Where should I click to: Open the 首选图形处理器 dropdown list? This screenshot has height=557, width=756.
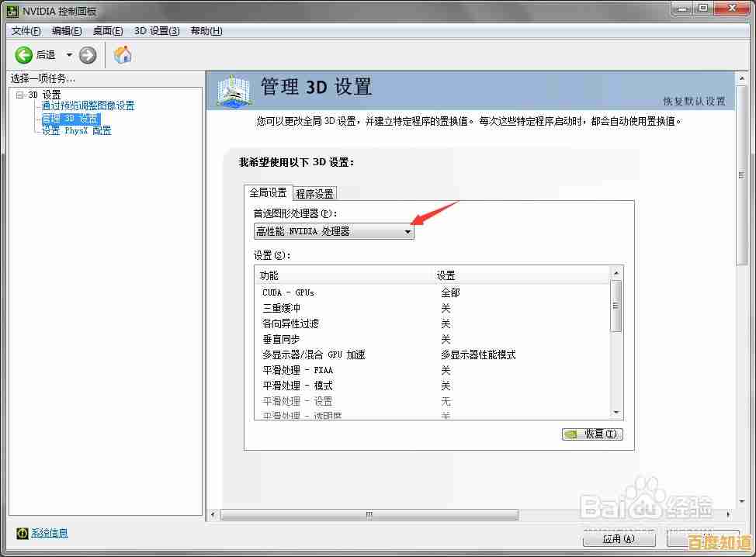tap(408, 231)
